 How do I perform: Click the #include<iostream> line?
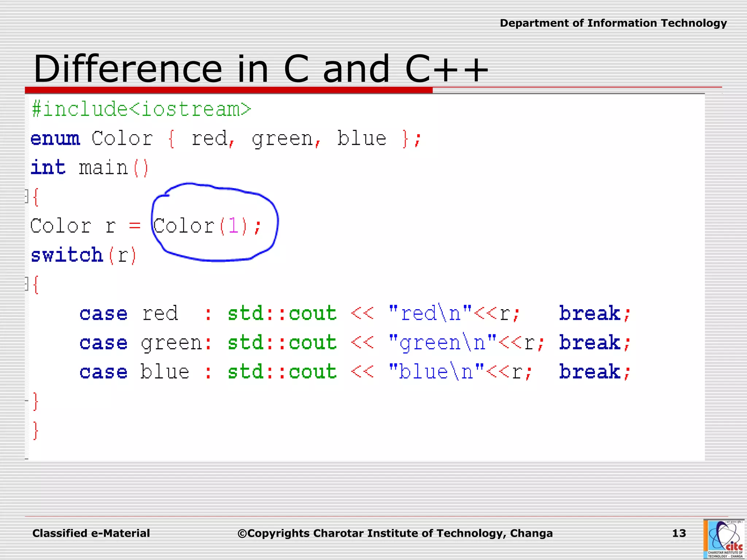tap(142, 109)
